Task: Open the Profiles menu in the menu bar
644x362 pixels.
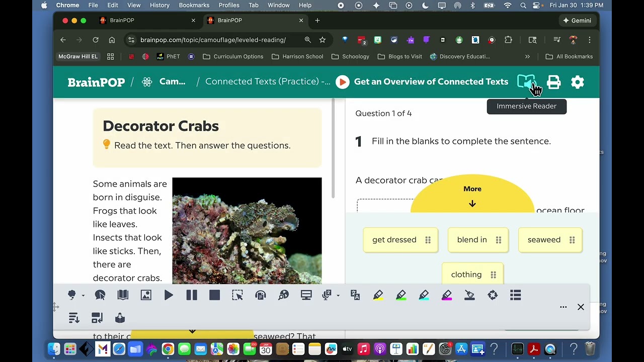Action: coord(229,5)
